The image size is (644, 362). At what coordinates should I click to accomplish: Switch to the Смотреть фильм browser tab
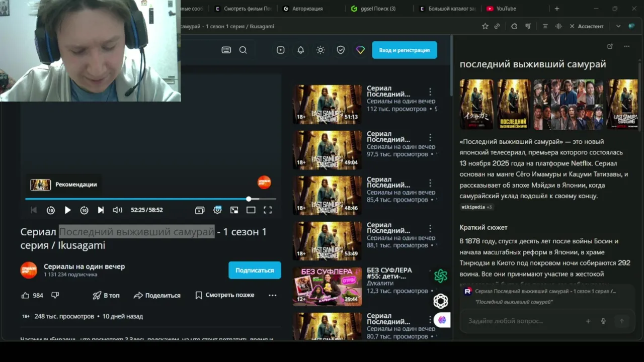point(243,9)
